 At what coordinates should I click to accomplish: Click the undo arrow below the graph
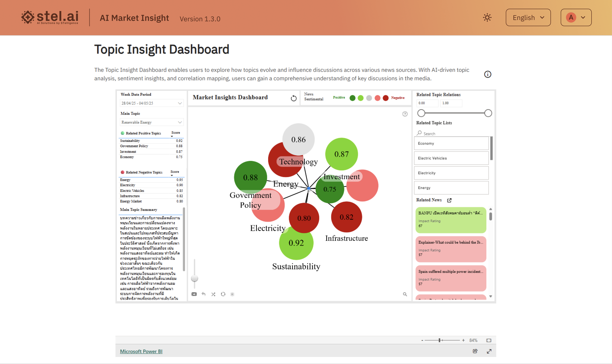pyautogui.click(x=204, y=294)
